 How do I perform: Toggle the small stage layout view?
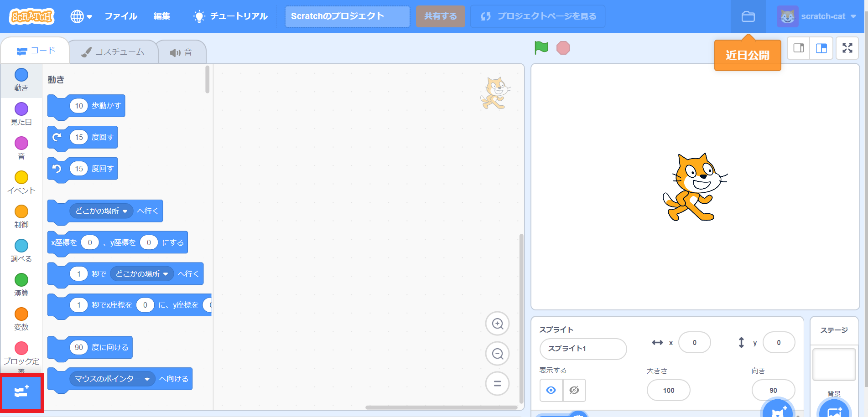[798, 48]
